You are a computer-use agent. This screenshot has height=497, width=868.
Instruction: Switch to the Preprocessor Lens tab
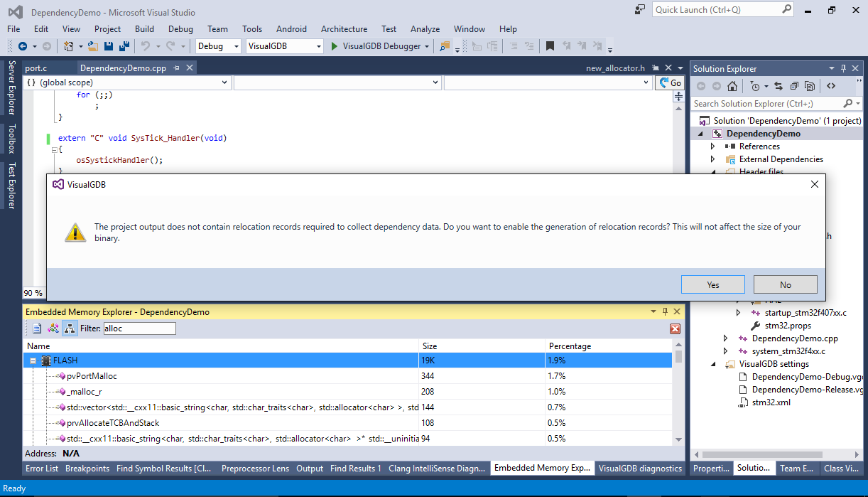point(255,469)
